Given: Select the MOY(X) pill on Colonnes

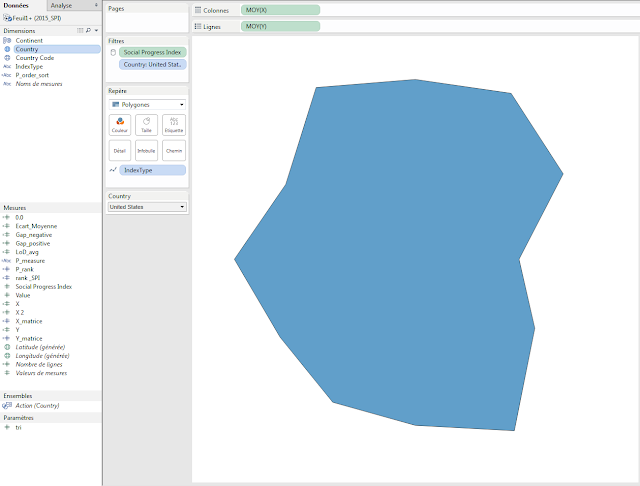Looking at the screenshot, I should (x=280, y=10).
